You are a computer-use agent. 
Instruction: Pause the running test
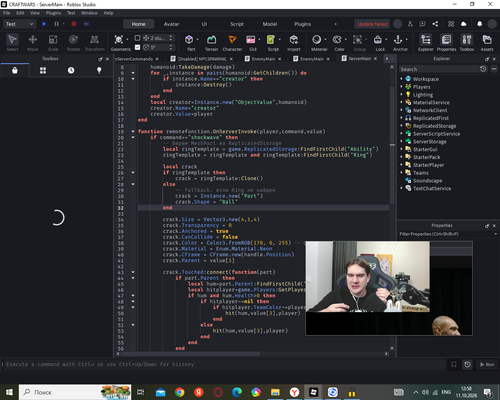point(56,24)
